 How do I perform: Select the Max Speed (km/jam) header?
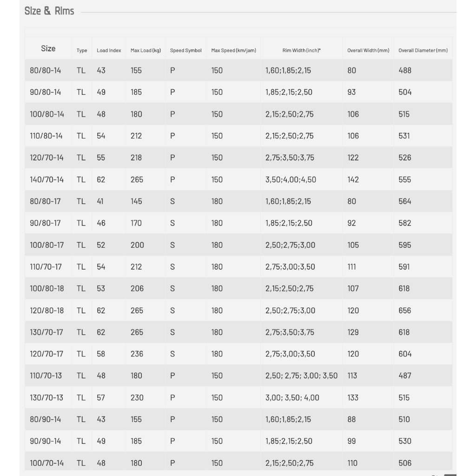pyautogui.click(x=233, y=50)
